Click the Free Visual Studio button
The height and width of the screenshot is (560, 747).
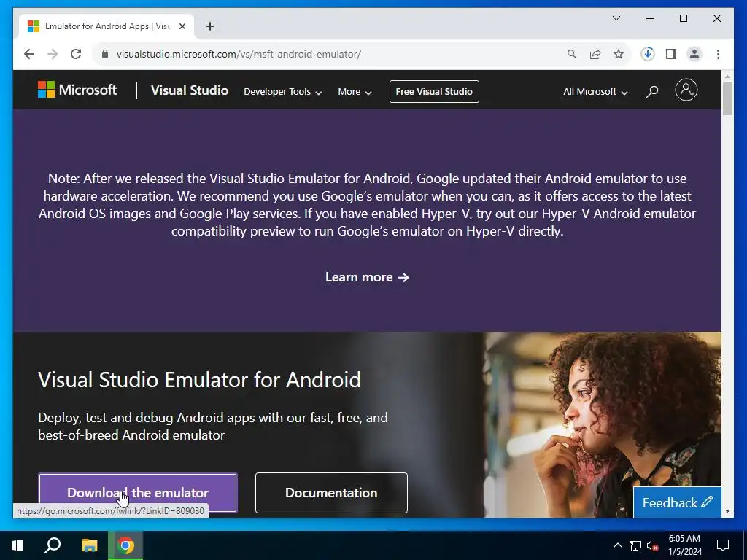434,91
